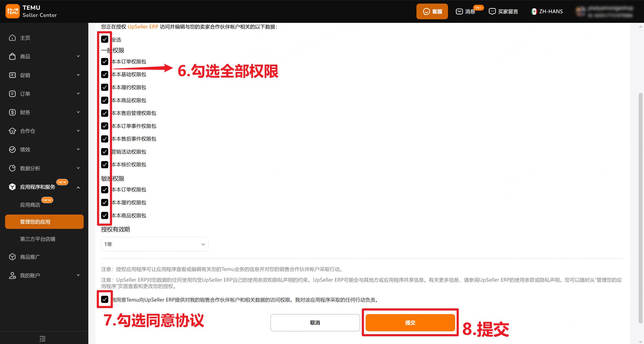Click the scrollbar down arrow

640,342
